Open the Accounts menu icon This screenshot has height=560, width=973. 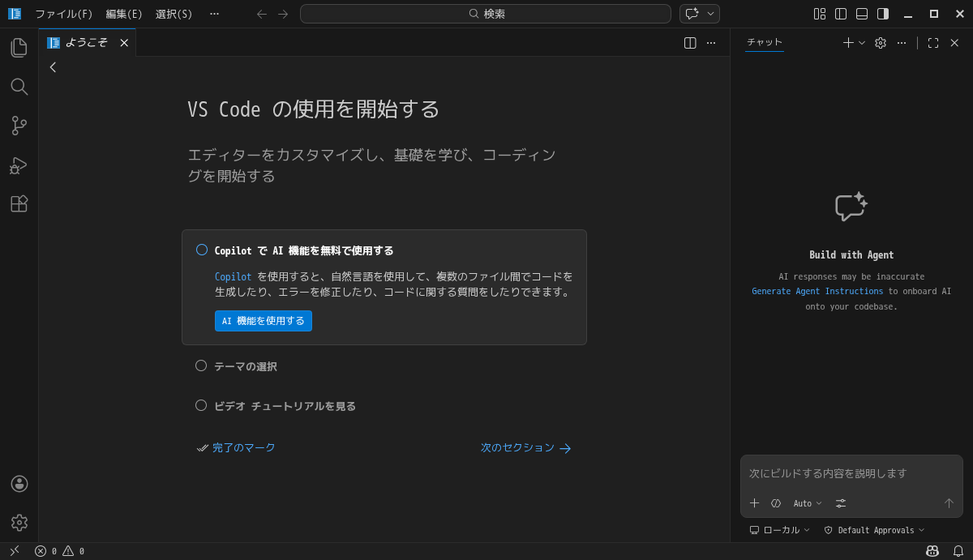coord(19,484)
